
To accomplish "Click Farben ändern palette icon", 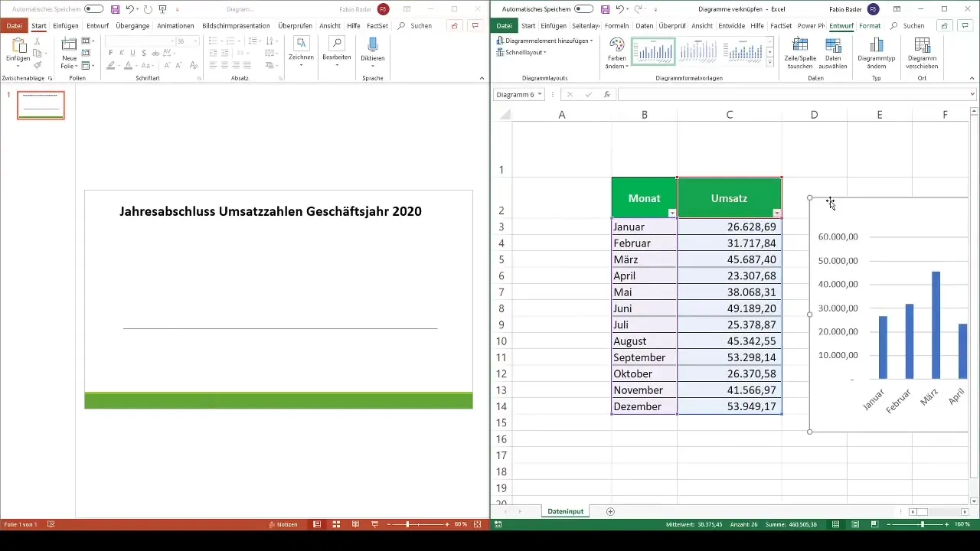I will point(616,46).
